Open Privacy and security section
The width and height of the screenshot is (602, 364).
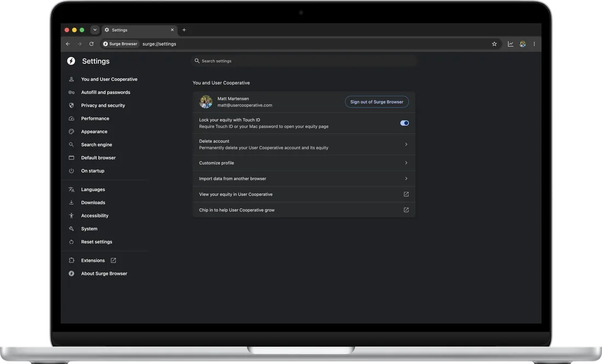point(103,105)
